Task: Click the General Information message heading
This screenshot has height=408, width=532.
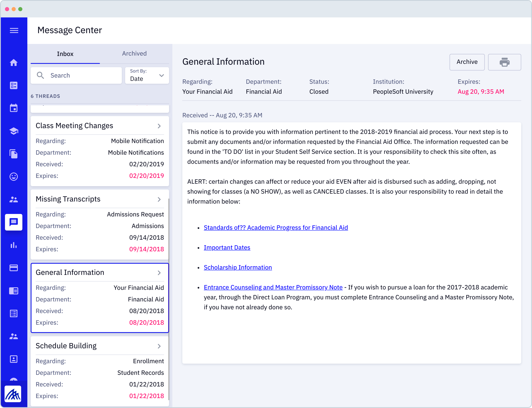Action: [x=223, y=62]
